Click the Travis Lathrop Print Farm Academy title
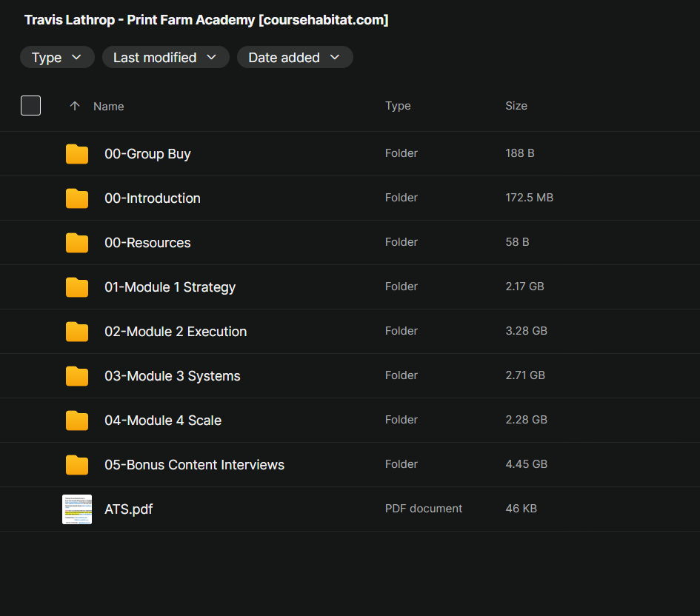This screenshot has width=700, height=616. point(206,20)
